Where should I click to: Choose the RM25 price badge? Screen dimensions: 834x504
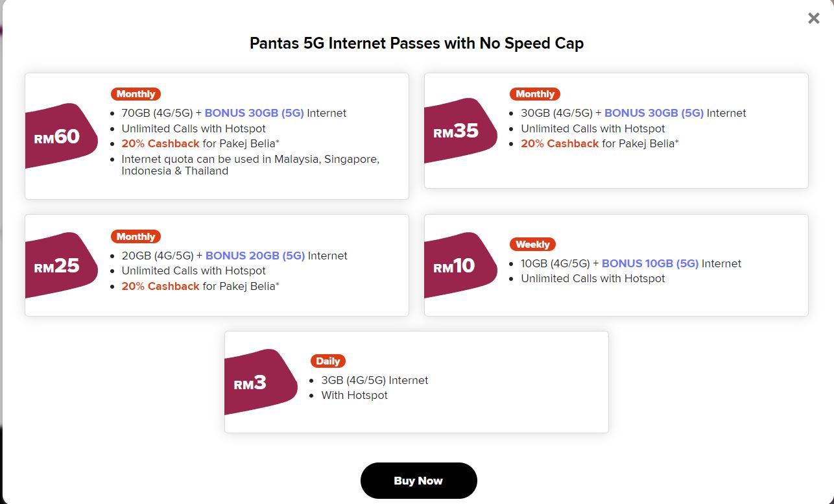coord(57,266)
